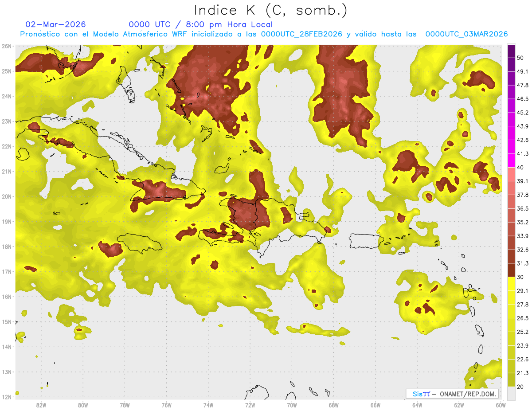The width and height of the screenshot is (532, 411).
Task: Click the 17N latitude label
Action: pos(7,272)
